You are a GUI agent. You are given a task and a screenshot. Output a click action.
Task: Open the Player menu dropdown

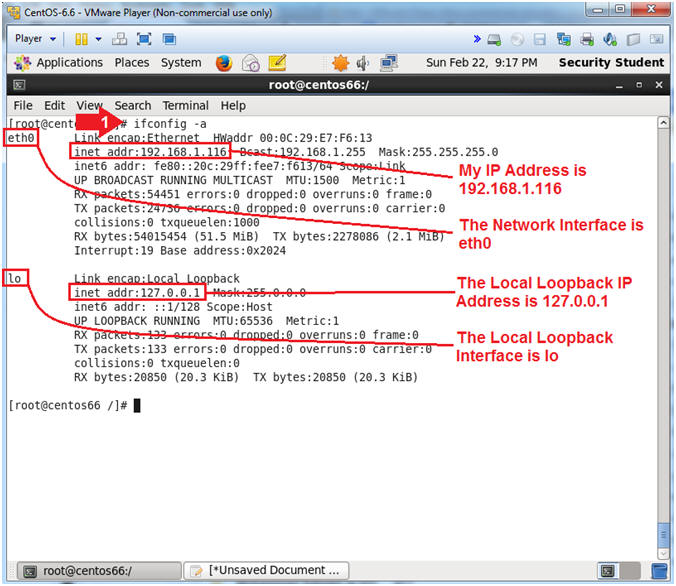(x=35, y=39)
